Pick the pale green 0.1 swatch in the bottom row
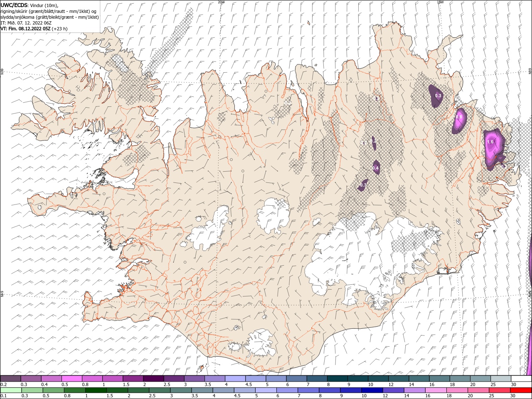 (x=11, y=390)
